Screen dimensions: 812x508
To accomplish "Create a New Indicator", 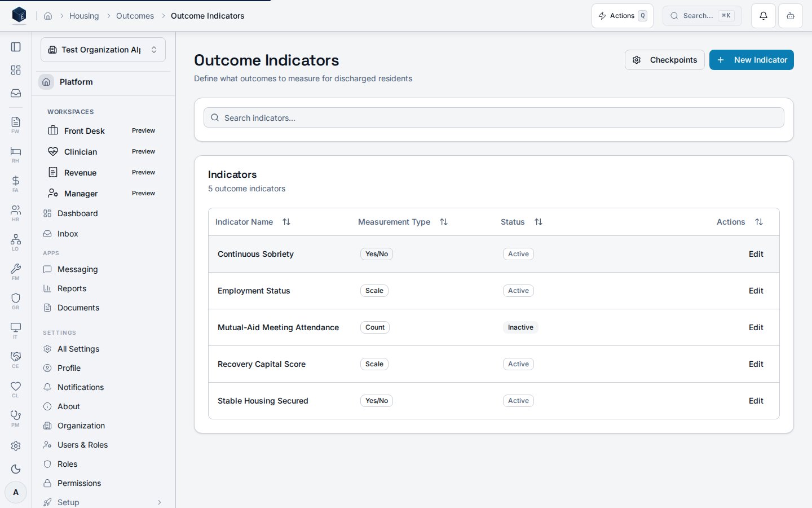I will click(x=752, y=60).
